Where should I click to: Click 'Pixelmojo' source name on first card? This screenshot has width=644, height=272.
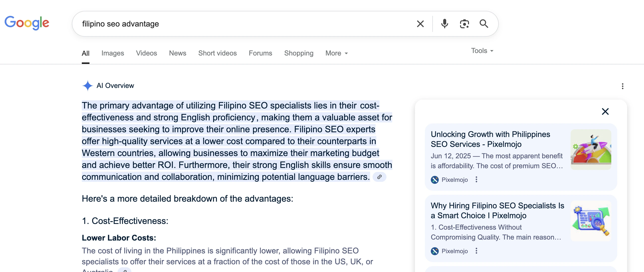pos(455,180)
